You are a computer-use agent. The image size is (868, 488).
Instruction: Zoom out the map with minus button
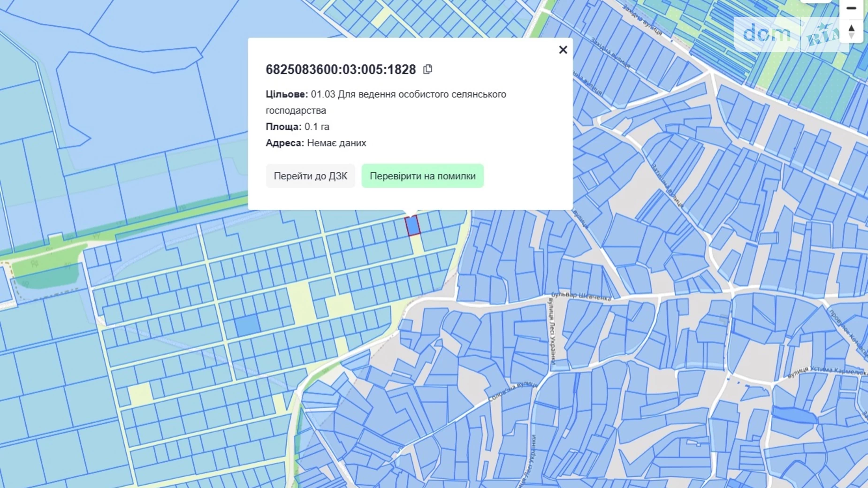coord(851,8)
